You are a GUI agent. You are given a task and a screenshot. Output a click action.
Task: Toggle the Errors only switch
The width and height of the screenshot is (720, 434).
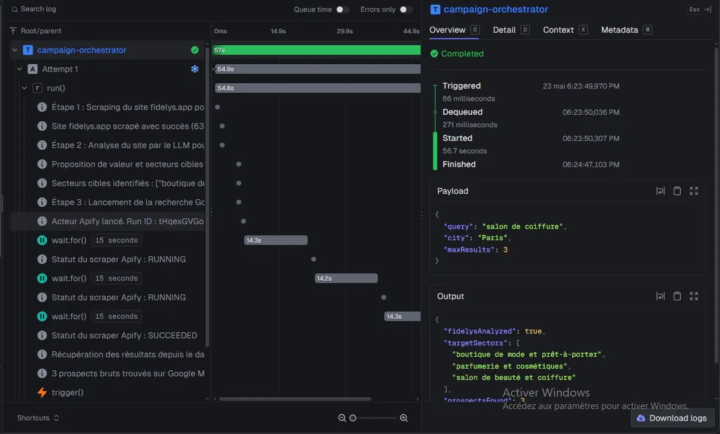pos(406,9)
